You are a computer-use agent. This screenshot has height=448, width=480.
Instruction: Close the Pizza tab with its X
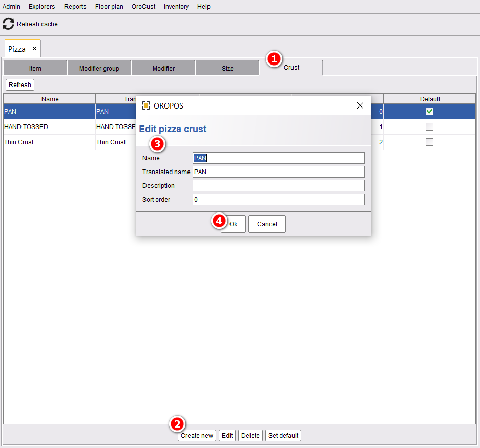(x=34, y=48)
